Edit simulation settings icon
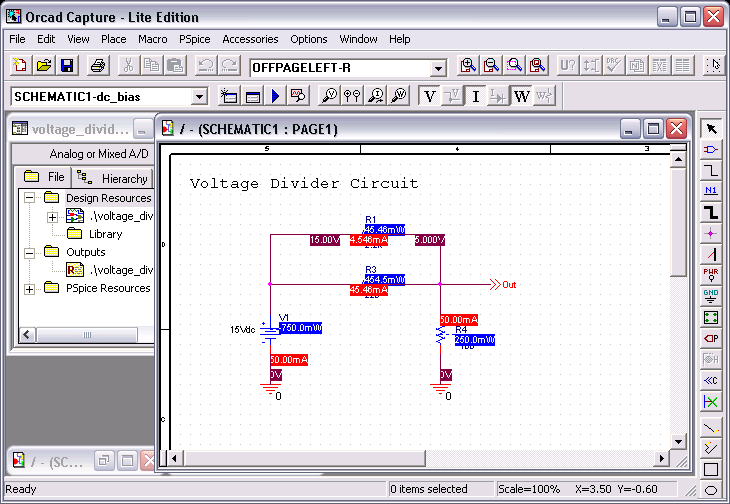 pyautogui.click(x=252, y=96)
